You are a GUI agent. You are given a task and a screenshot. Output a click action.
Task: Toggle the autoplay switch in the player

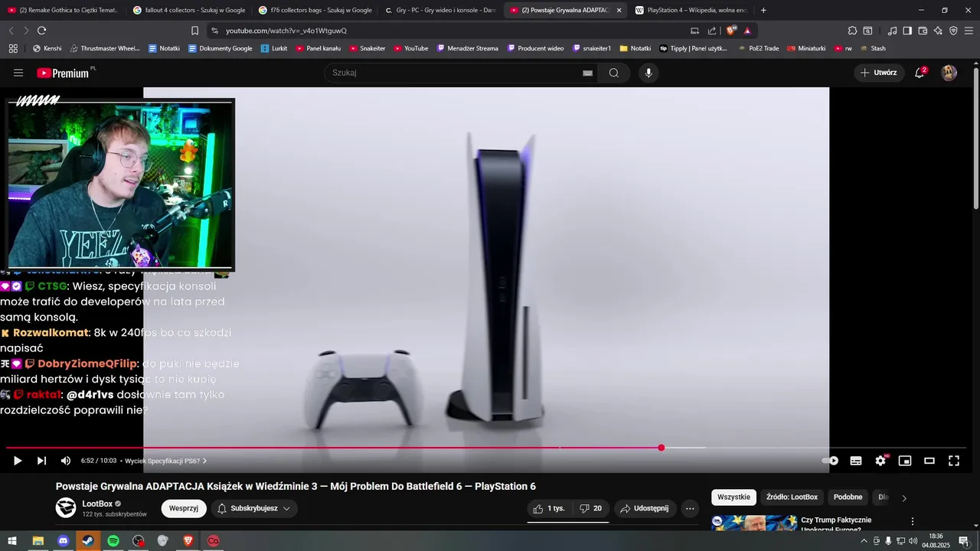[x=831, y=461]
